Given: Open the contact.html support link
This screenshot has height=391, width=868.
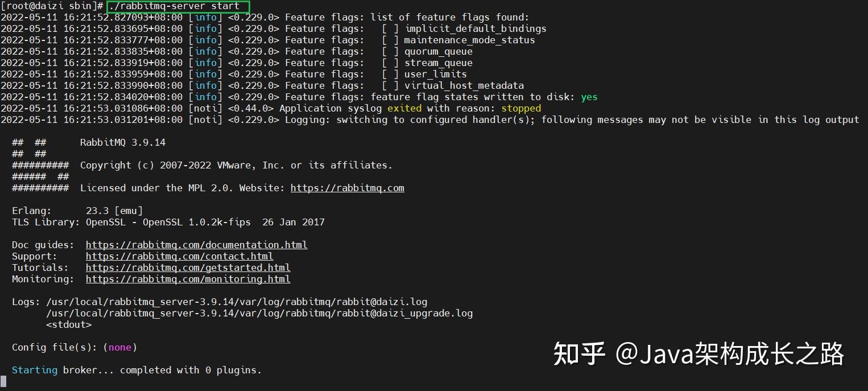Looking at the screenshot, I should coord(180,256).
